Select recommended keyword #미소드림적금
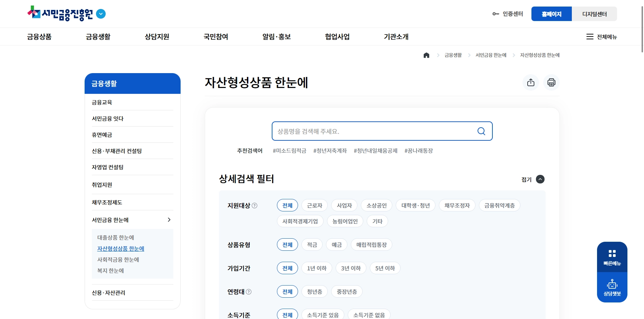 (289, 151)
